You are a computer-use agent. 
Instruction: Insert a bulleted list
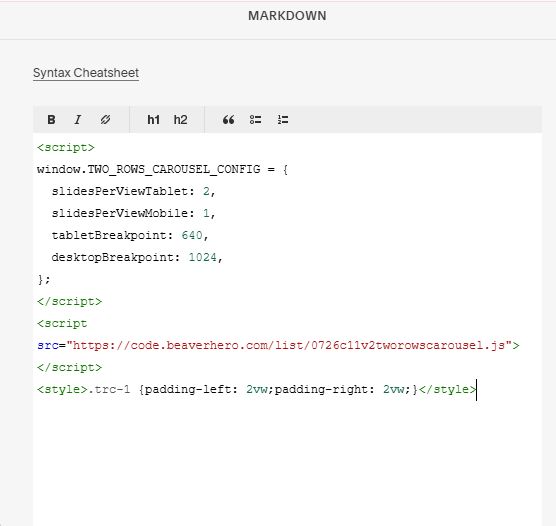pyautogui.click(x=255, y=120)
